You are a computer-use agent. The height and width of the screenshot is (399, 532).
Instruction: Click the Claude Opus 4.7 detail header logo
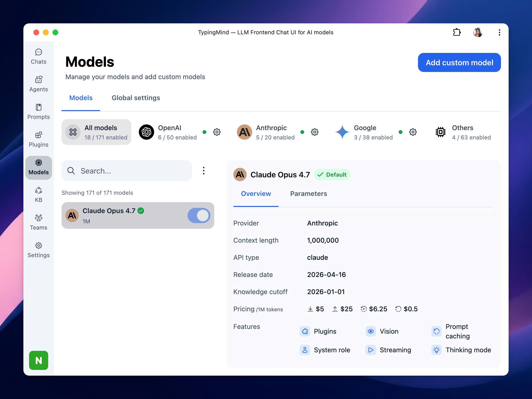point(240,174)
